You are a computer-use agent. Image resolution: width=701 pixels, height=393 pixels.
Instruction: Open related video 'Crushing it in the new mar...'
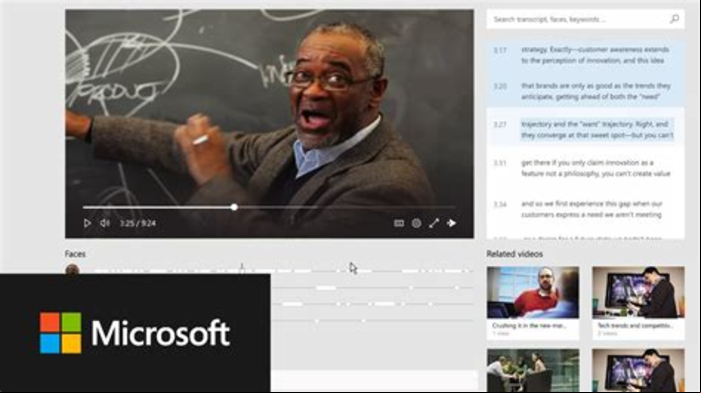coord(533,303)
